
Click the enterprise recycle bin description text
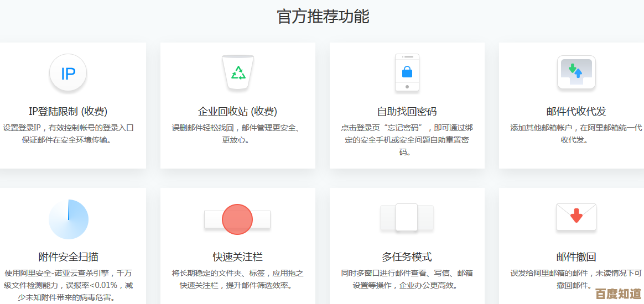coord(238,134)
